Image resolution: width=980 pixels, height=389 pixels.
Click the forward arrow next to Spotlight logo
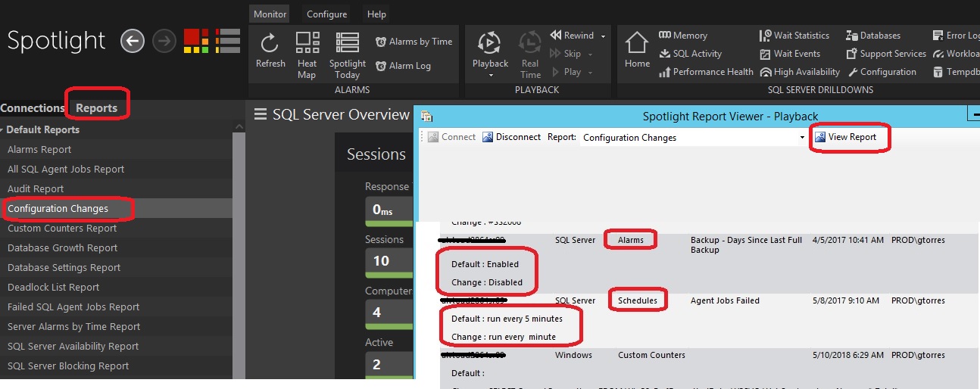pyautogui.click(x=164, y=42)
